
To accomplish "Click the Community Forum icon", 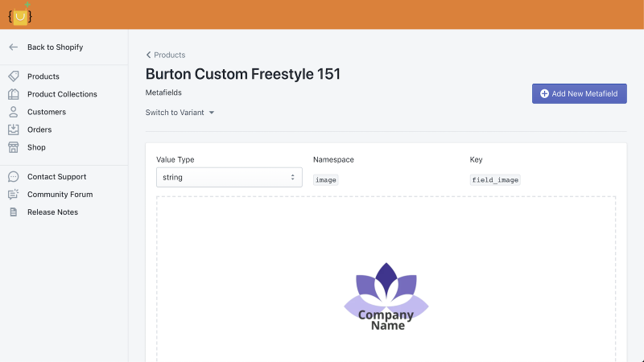I will pos(14,194).
